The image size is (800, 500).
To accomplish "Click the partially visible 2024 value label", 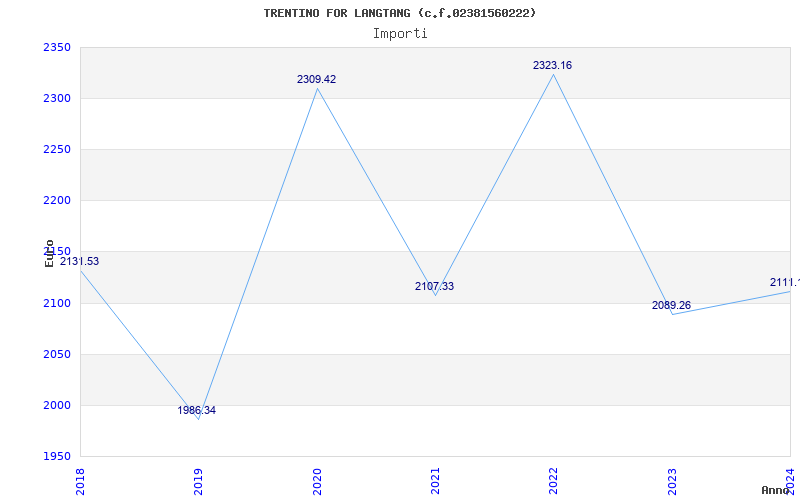I will click(785, 282).
